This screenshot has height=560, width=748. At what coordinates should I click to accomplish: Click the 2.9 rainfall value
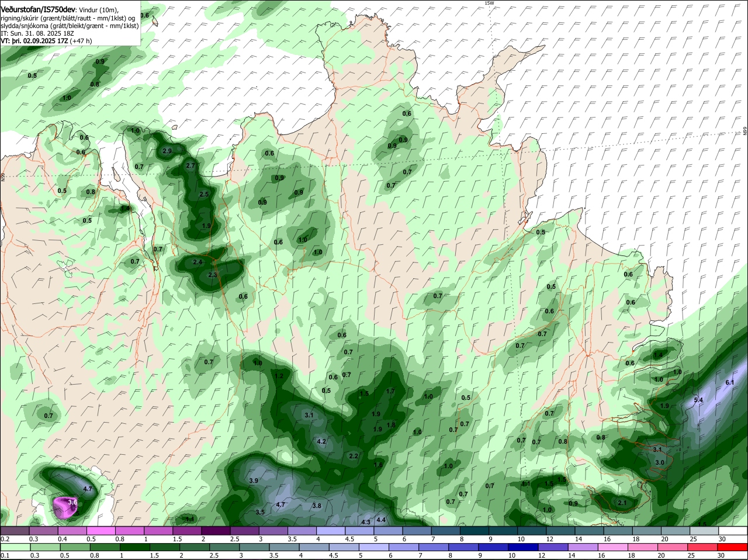[167, 151]
